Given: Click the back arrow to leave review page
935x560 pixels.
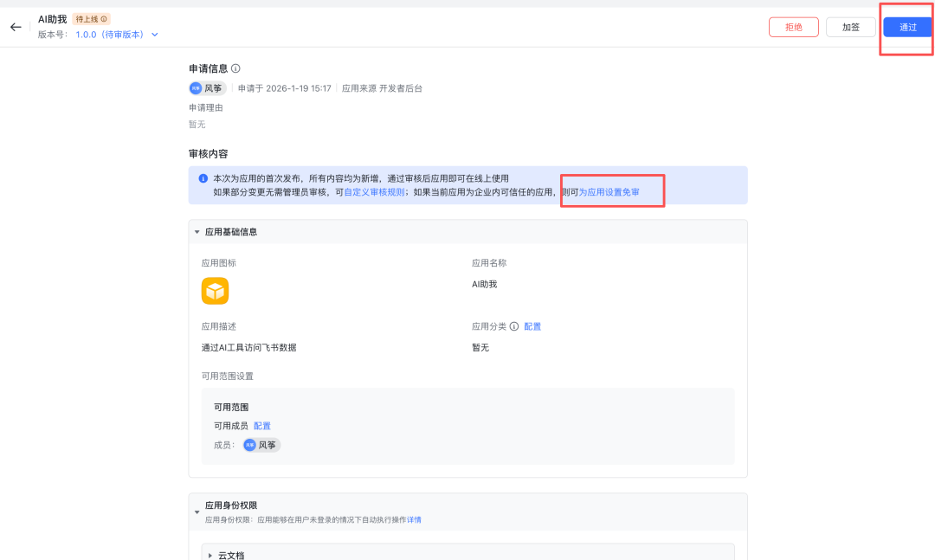Looking at the screenshot, I should click(x=16, y=26).
